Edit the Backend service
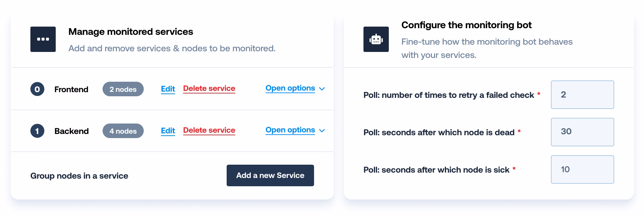644x216 pixels. (168, 131)
